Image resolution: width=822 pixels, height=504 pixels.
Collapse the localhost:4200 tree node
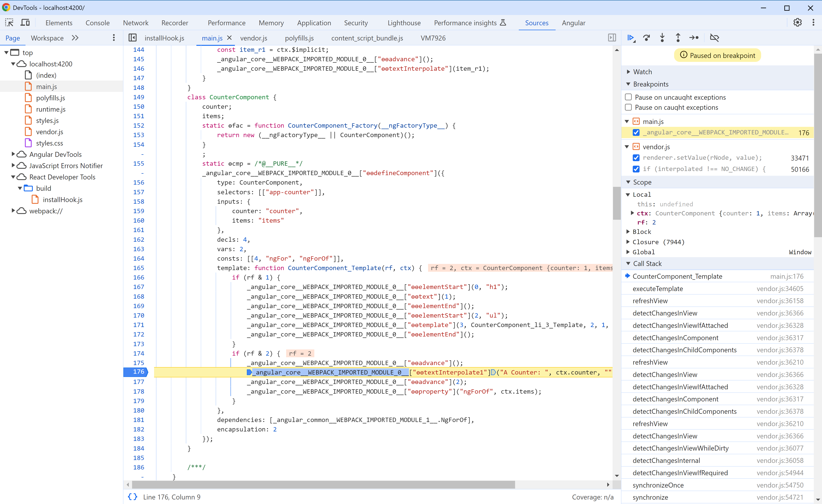click(x=13, y=64)
